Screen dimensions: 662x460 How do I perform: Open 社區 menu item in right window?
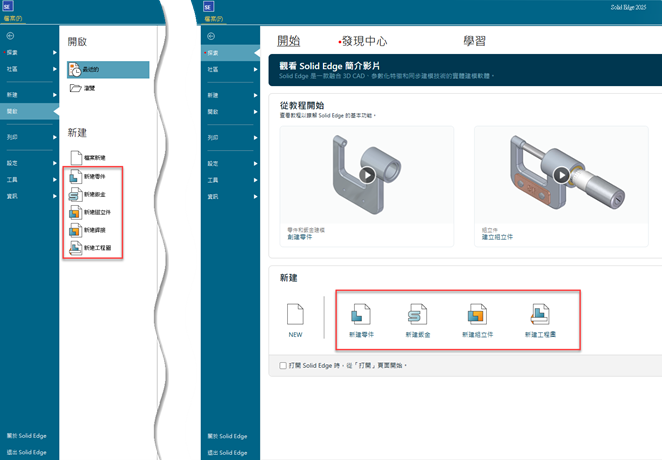click(231, 69)
